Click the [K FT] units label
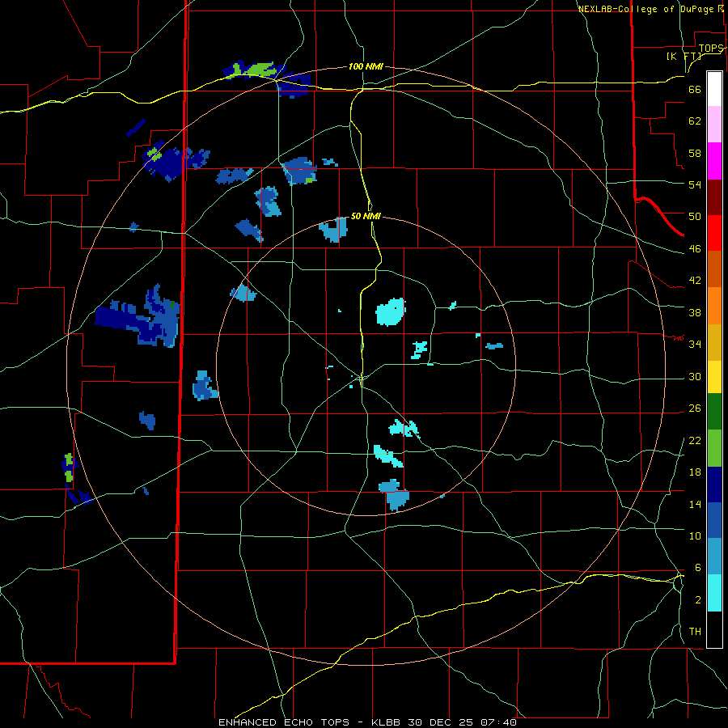Image resolution: width=728 pixels, height=728 pixels. click(684, 57)
